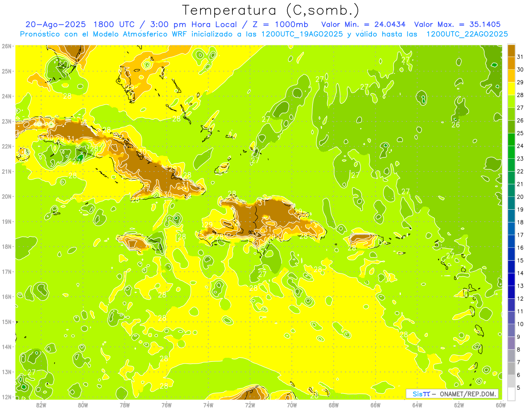Click the colorbar label "20"

tap(520, 196)
